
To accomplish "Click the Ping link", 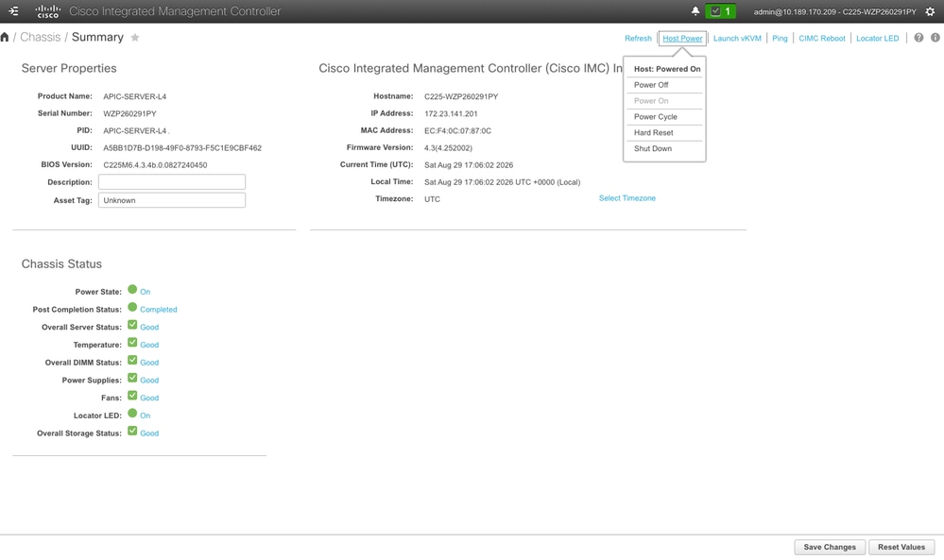I will click(780, 38).
